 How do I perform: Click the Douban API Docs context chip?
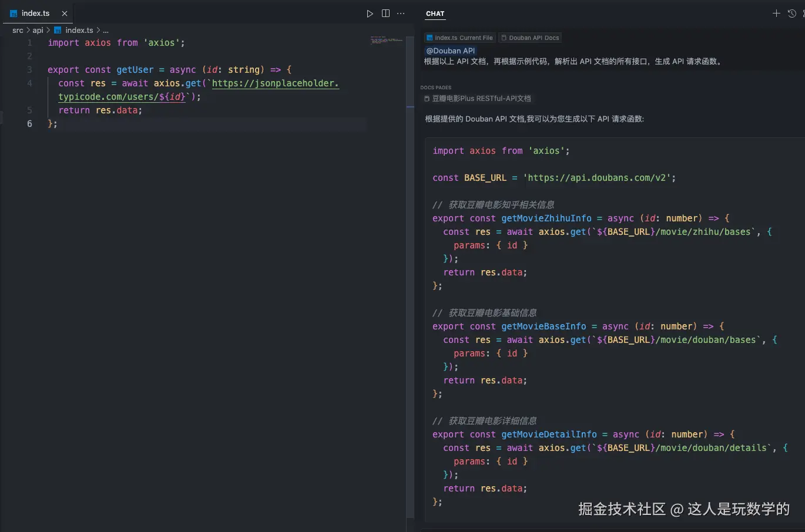click(x=530, y=38)
